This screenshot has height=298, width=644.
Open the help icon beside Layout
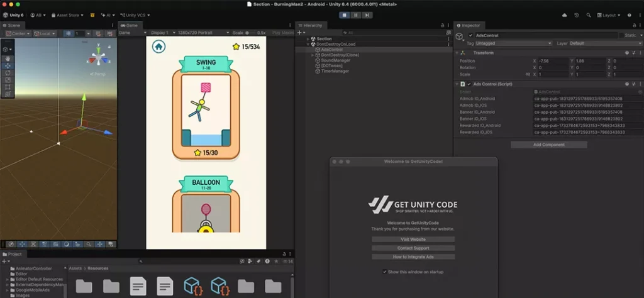tap(629, 15)
